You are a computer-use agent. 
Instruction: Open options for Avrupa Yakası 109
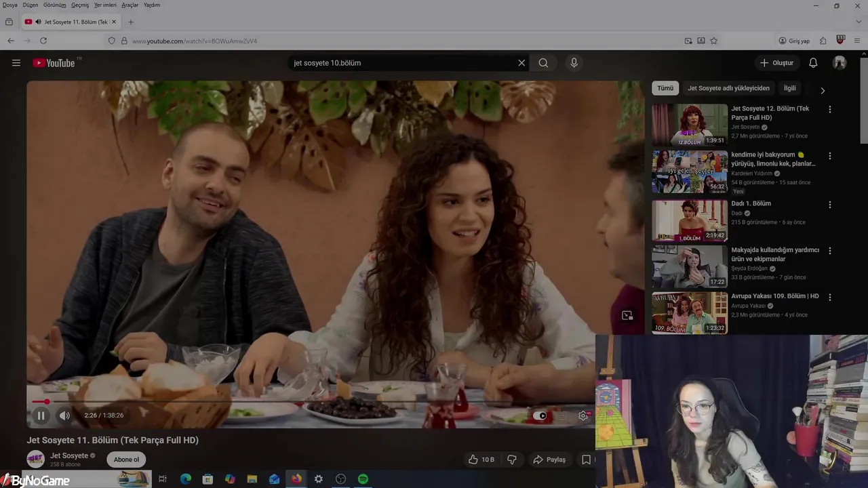point(829,297)
